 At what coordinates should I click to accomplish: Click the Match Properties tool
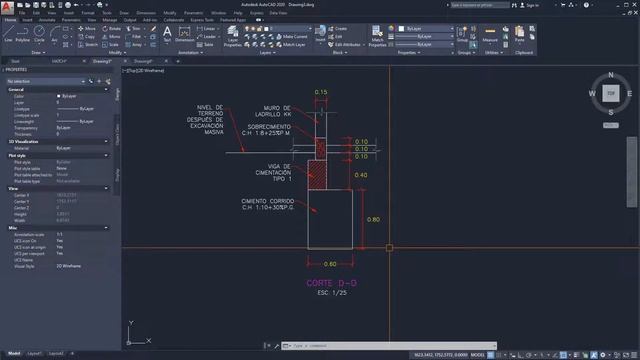[377, 36]
